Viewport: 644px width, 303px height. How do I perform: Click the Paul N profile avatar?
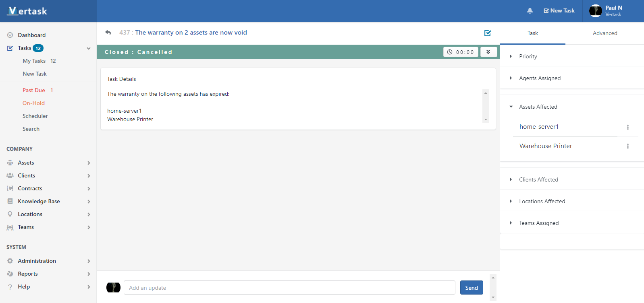tap(596, 11)
